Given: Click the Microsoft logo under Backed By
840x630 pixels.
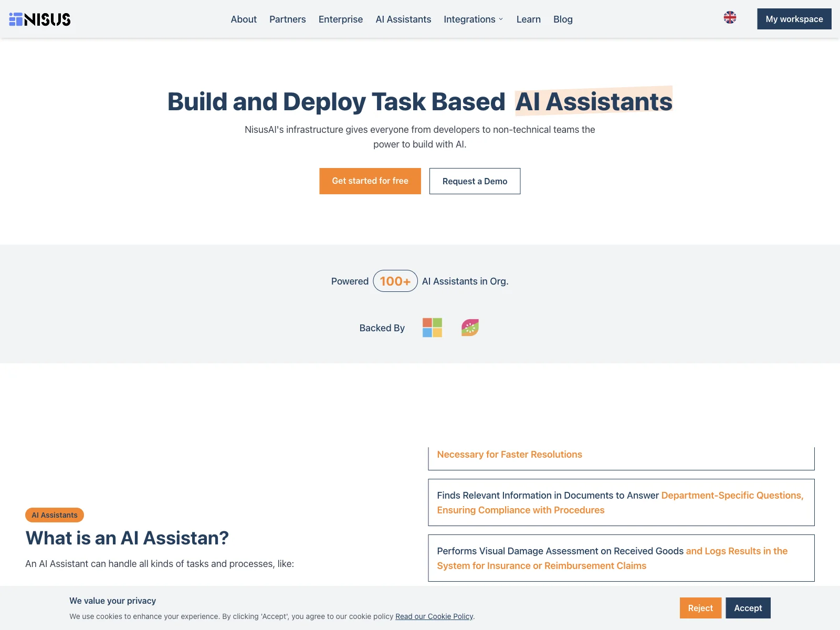Looking at the screenshot, I should [x=432, y=328].
